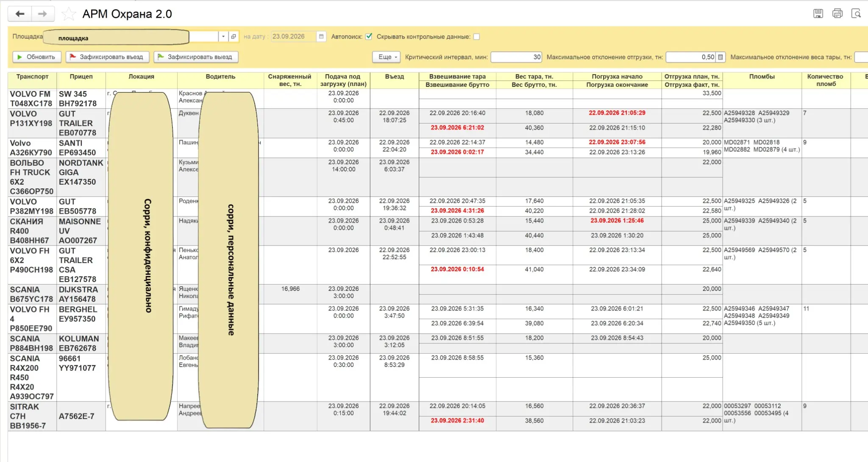The width and height of the screenshot is (868, 462).
Task: Click red timestamp 23.09.2026 6:21:02
Action: (457, 128)
